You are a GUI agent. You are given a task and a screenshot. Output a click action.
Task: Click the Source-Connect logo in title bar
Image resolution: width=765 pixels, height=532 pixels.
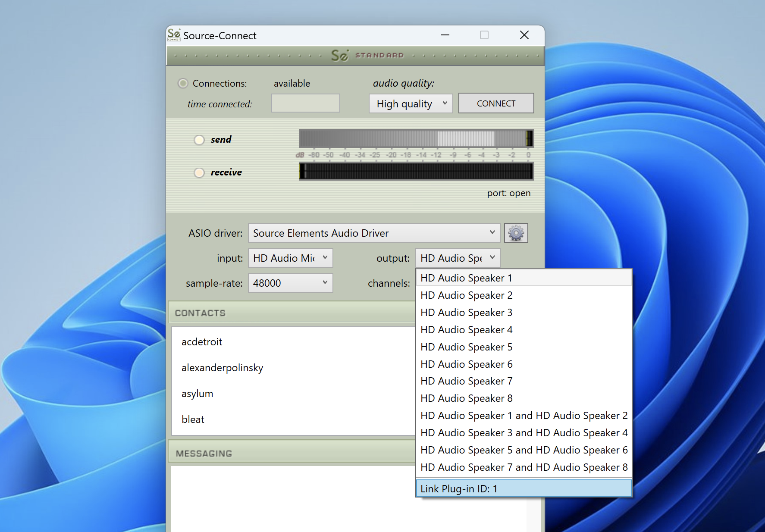tap(174, 35)
